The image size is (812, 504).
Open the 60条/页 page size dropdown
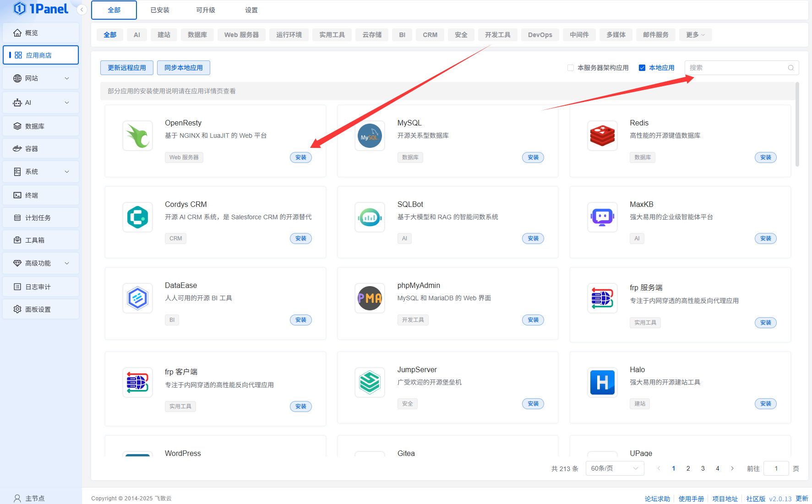coord(614,468)
